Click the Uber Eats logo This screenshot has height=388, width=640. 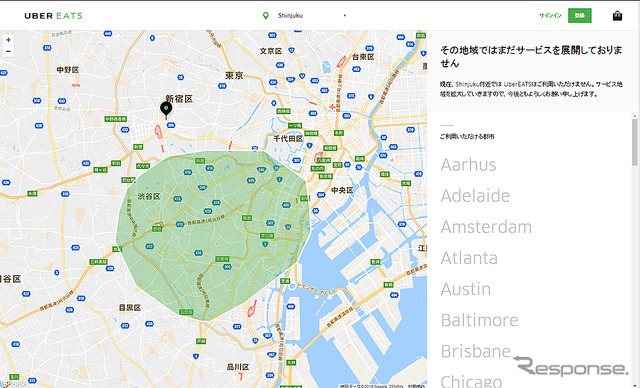pyautogui.click(x=53, y=16)
